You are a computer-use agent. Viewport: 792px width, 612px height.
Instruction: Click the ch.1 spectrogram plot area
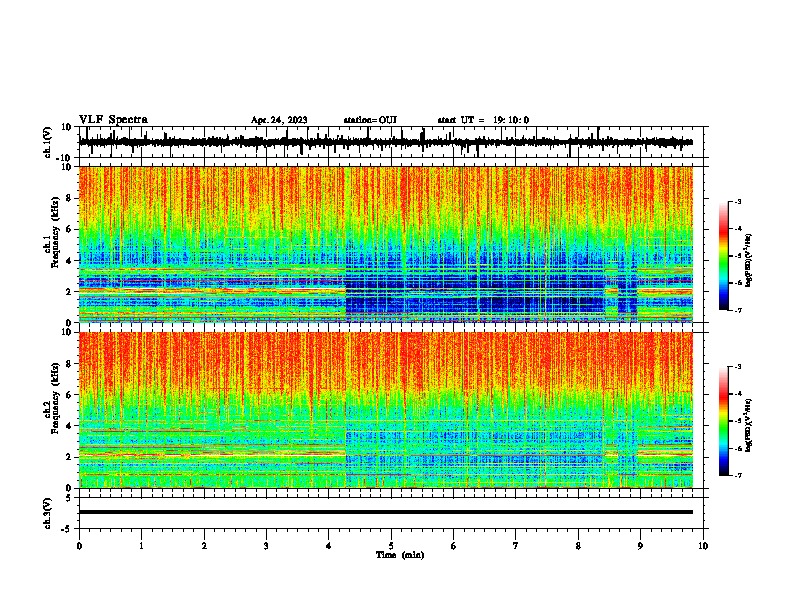(x=386, y=244)
